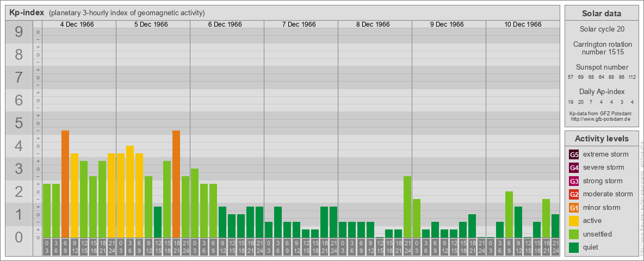Select the 4 Dec 1966 date header
The image size is (644, 261).
79,24
